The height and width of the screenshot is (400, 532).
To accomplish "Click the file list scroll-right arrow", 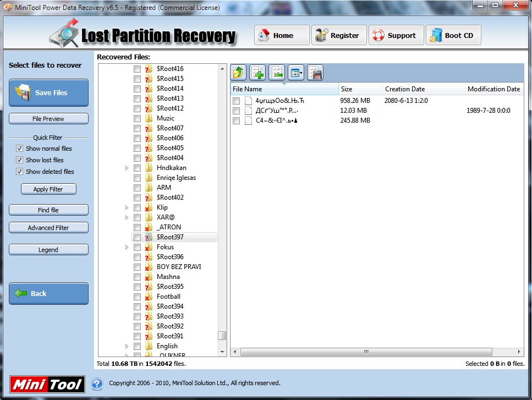I will point(519,352).
